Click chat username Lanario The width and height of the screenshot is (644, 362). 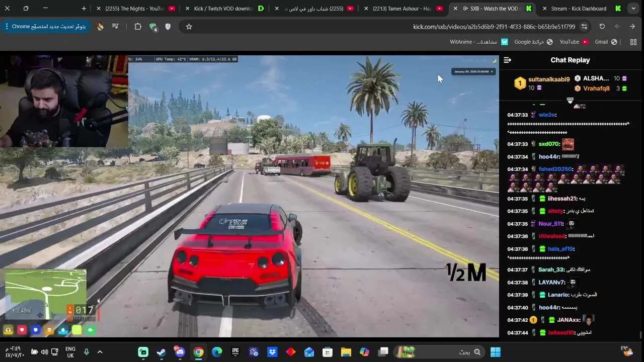click(x=558, y=295)
